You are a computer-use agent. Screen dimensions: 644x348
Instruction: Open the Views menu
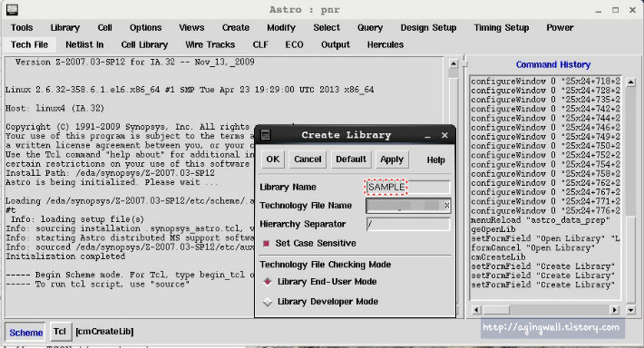[x=191, y=28]
